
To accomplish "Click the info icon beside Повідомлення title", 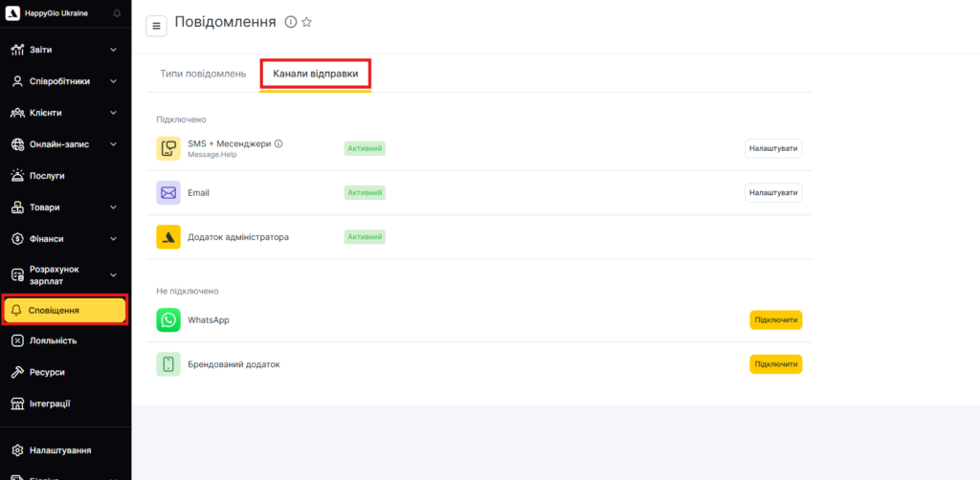I will pyautogui.click(x=291, y=22).
